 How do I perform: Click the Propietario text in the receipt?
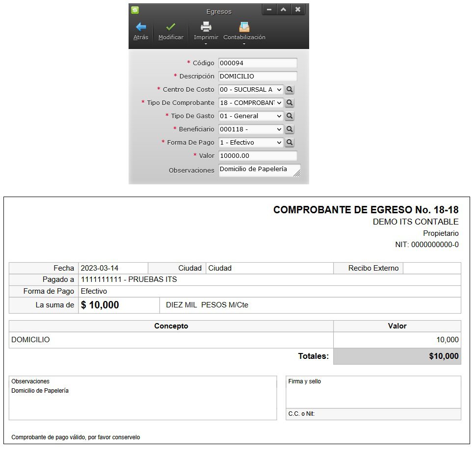click(x=441, y=233)
